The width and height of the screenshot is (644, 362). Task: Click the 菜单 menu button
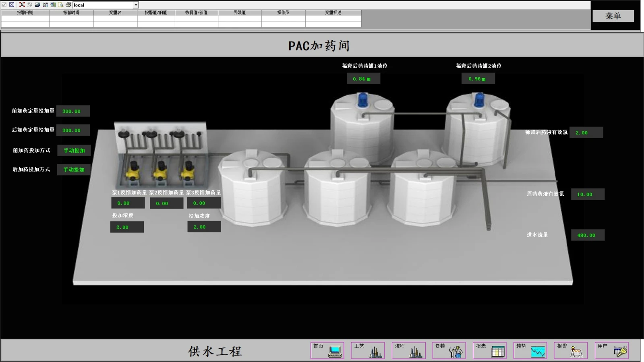pos(613,16)
